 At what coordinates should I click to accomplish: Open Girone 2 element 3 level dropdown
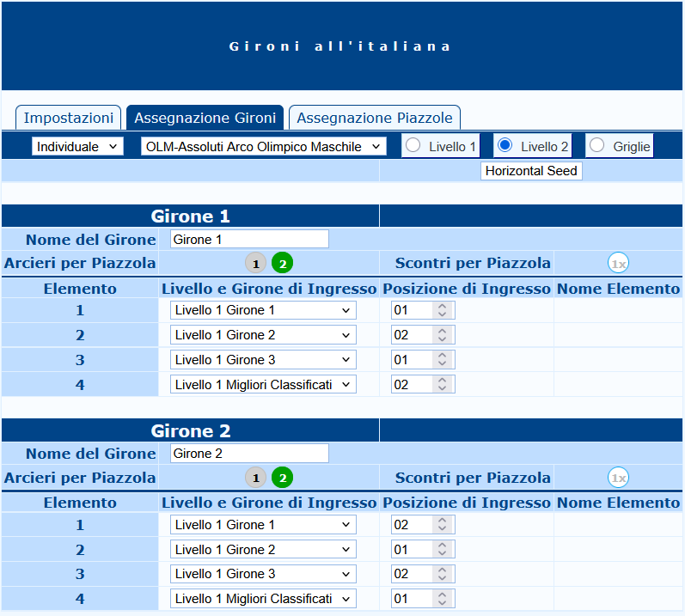(x=263, y=574)
